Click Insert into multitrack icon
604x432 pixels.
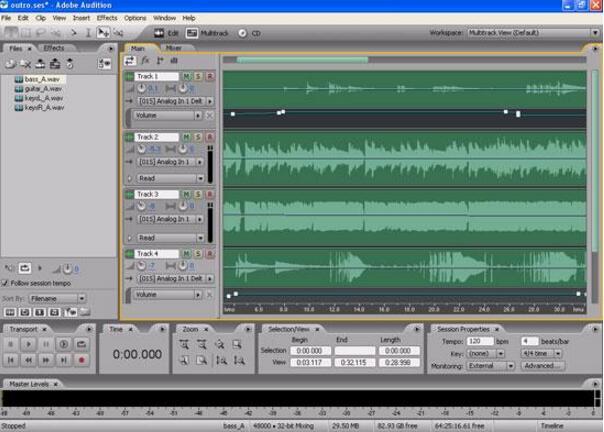tap(55, 64)
